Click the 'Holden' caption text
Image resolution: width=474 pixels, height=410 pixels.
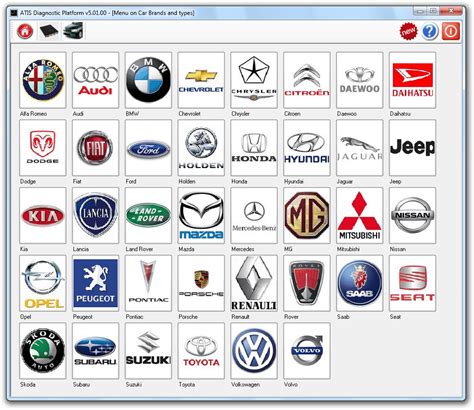click(x=187, y=181)
